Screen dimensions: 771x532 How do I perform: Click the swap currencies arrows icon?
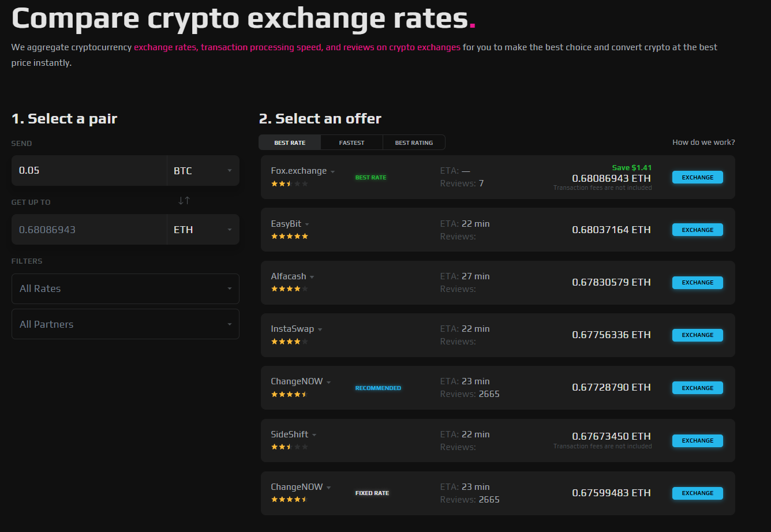184,199
